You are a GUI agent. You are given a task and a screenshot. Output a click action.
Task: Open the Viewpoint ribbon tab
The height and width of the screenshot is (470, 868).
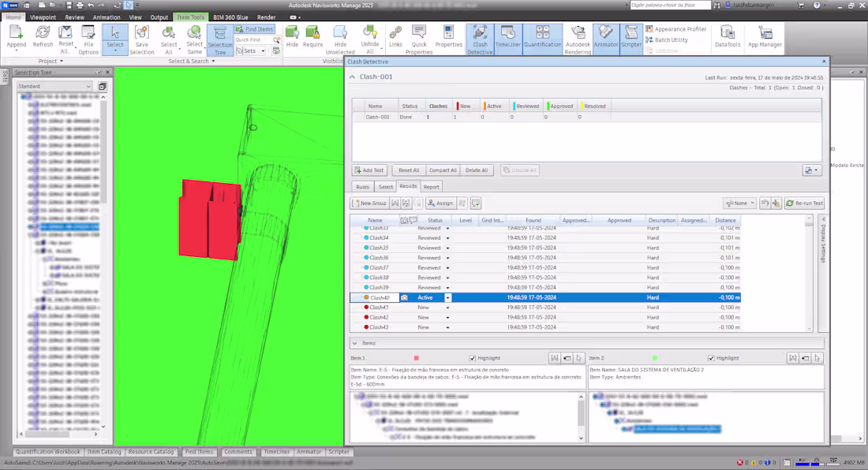[x=42, y=17]
